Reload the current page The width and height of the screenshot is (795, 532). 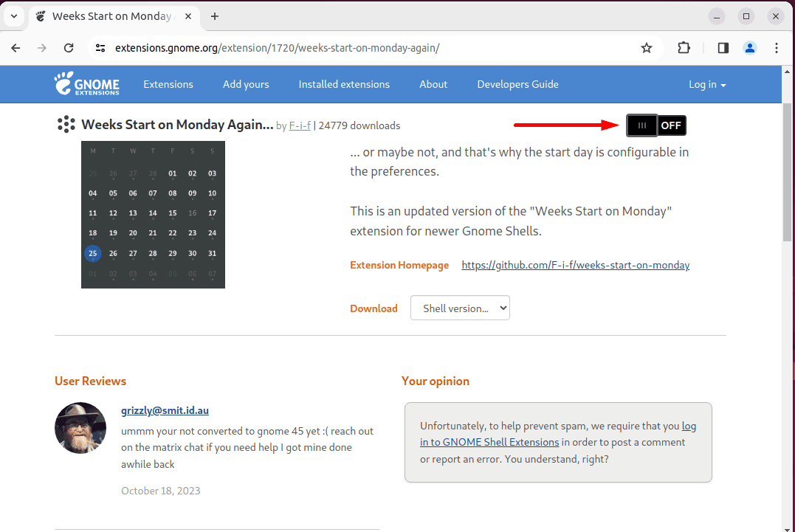point(69,48)
